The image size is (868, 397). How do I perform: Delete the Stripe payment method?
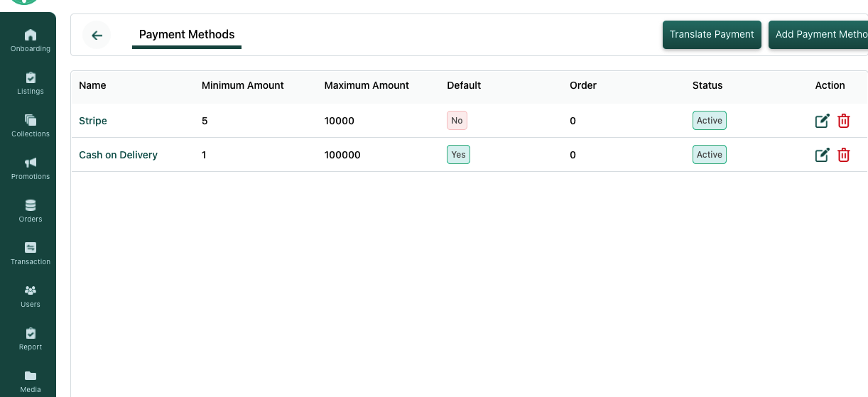(x=844, y=121)
